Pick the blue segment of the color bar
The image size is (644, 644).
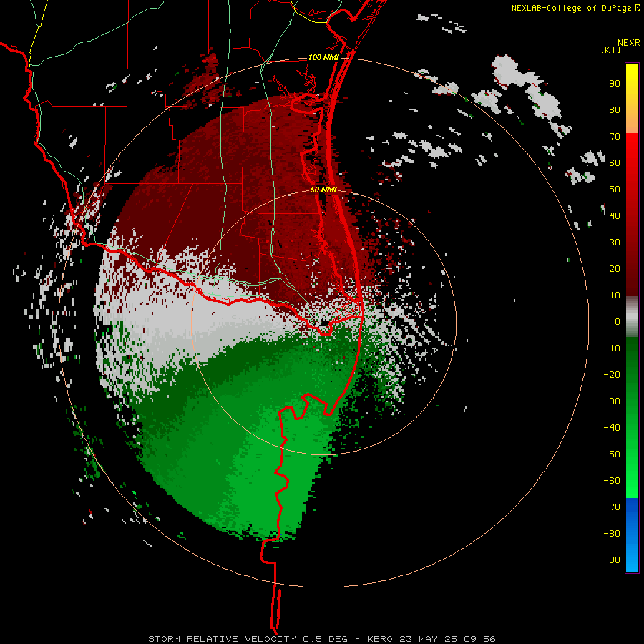tap(632, 535)
